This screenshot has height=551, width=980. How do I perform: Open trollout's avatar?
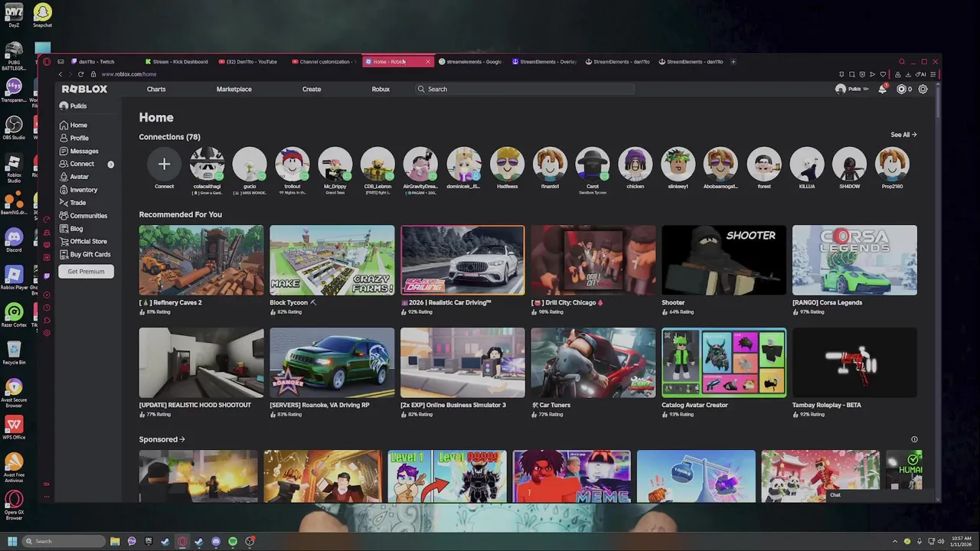point(292,164)
